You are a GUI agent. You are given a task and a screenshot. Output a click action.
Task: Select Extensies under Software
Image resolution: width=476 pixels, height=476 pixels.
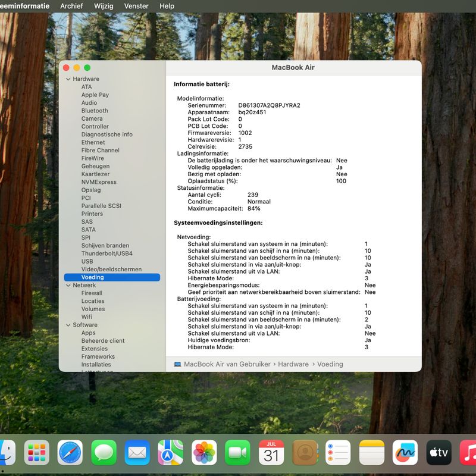(95, 349)
